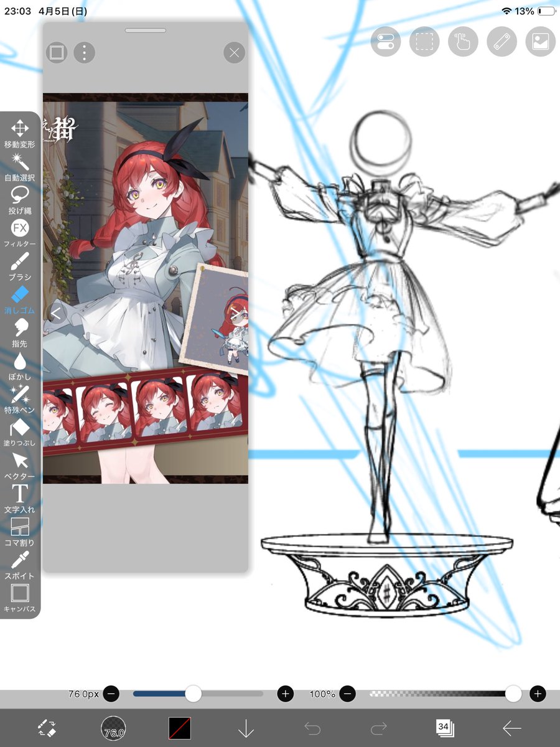The width and height of the screenshot is (560, 747).
Task: Go back with the left arrow
Action: (512, 728)
